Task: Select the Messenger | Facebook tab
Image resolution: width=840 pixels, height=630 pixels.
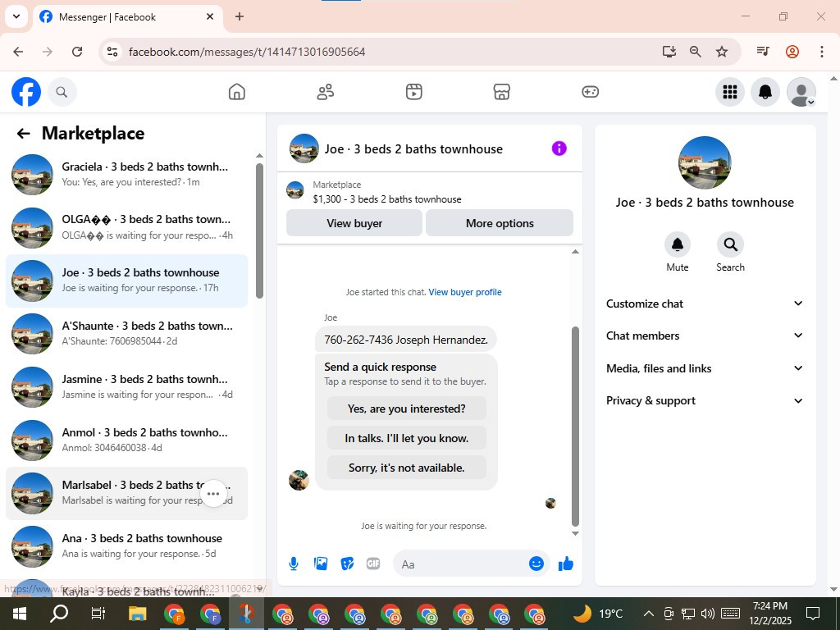Action: [127, 17]
